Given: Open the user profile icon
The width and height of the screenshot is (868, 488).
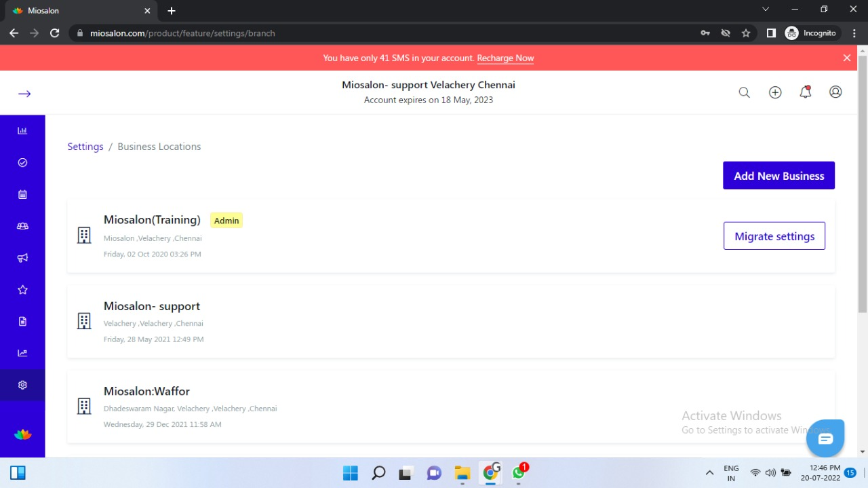Looking at the screenshot, I should pyautogui.click(x=835, y=92).
